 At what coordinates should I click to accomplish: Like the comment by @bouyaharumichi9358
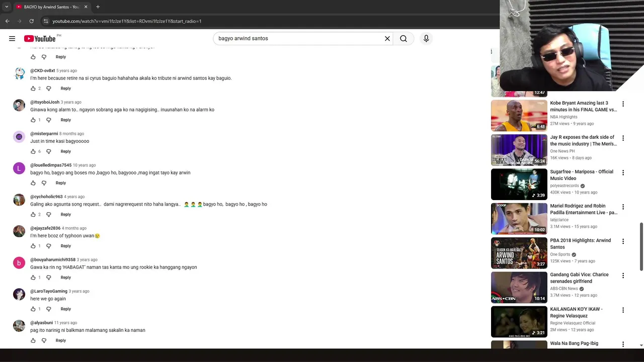tap(33, 278)
